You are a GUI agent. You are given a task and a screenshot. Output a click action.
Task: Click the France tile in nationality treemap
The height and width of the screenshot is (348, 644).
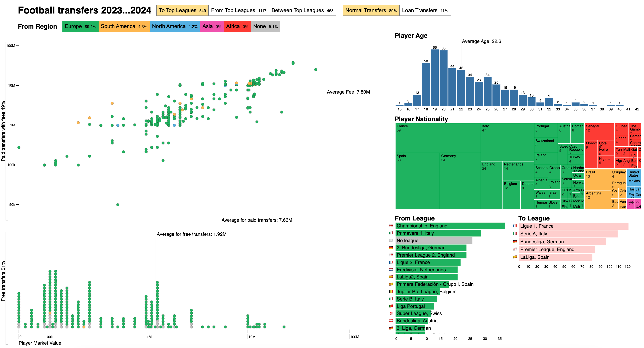tap(438, 138)
